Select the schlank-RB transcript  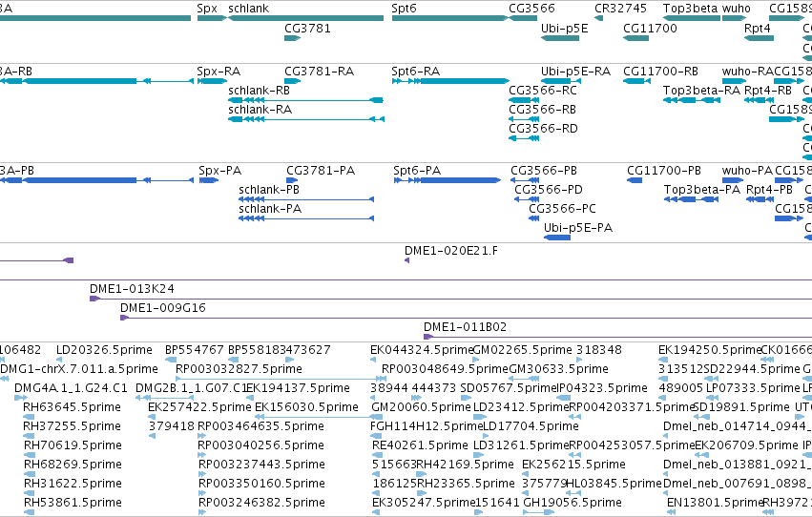tap(305, 100)
